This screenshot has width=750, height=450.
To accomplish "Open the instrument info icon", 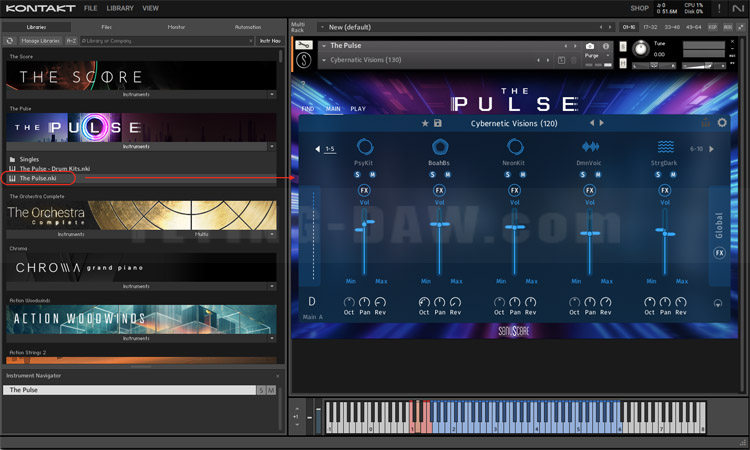I will coord(606,46).
